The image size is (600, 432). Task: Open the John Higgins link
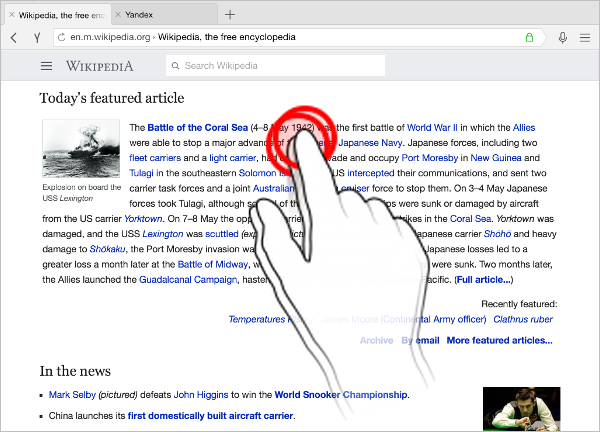(x=201, y=395)
